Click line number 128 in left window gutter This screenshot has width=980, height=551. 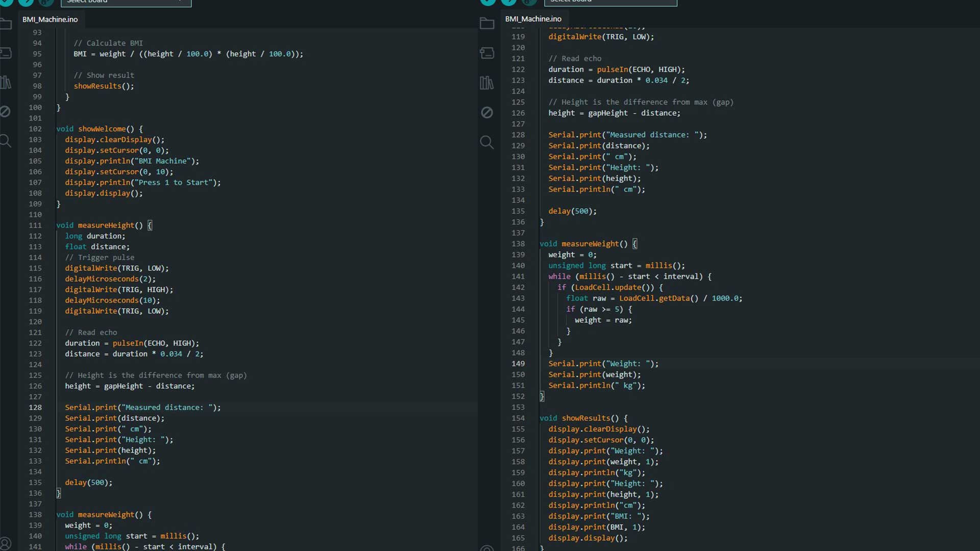point(35,407)
